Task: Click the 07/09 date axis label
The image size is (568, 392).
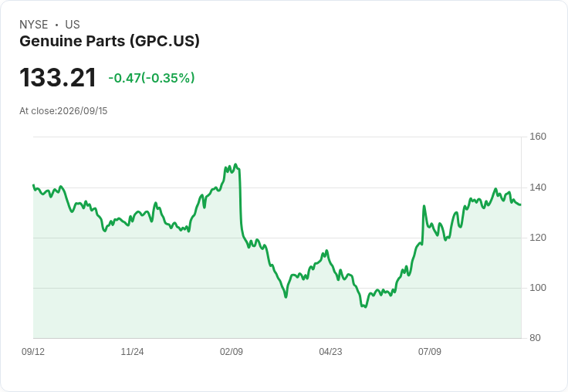Action: (430, 351)
